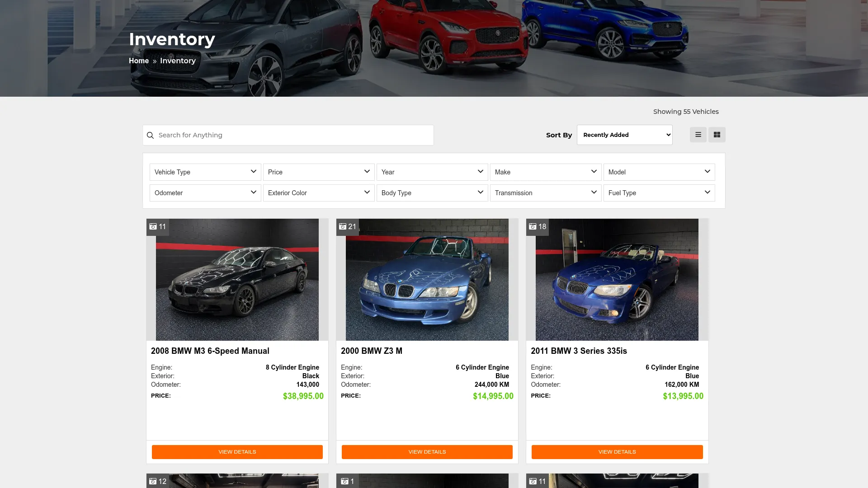Viewport: 868px width, 488px height.
Task: Go to Home breadcrumb link
Action: [x=139, y=61]
